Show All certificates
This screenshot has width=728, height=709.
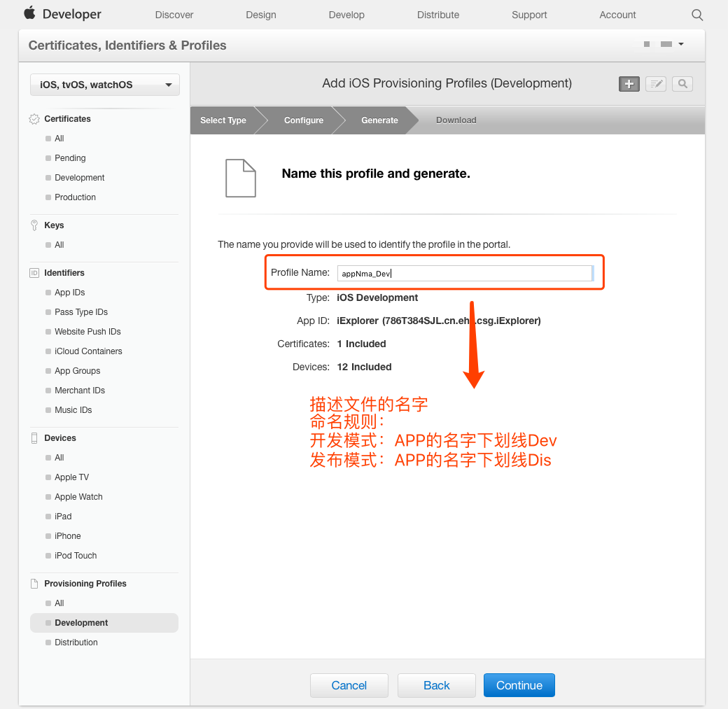[x=59, y=139]
